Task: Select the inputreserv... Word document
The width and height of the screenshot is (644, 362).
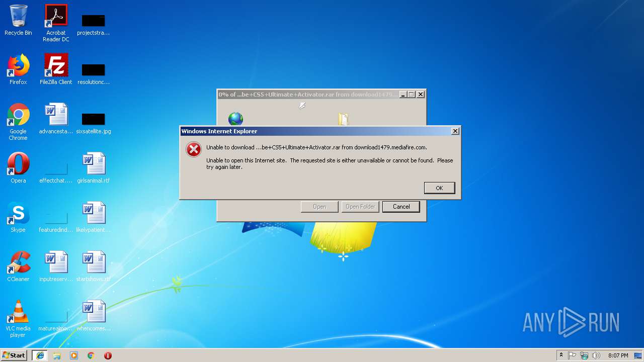Action: [x=56, y=266]
